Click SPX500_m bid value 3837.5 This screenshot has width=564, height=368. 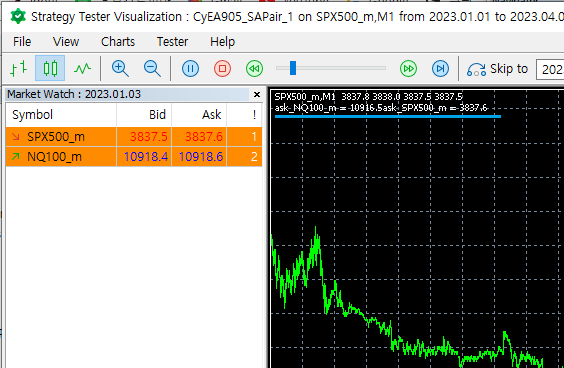(149, 137)
